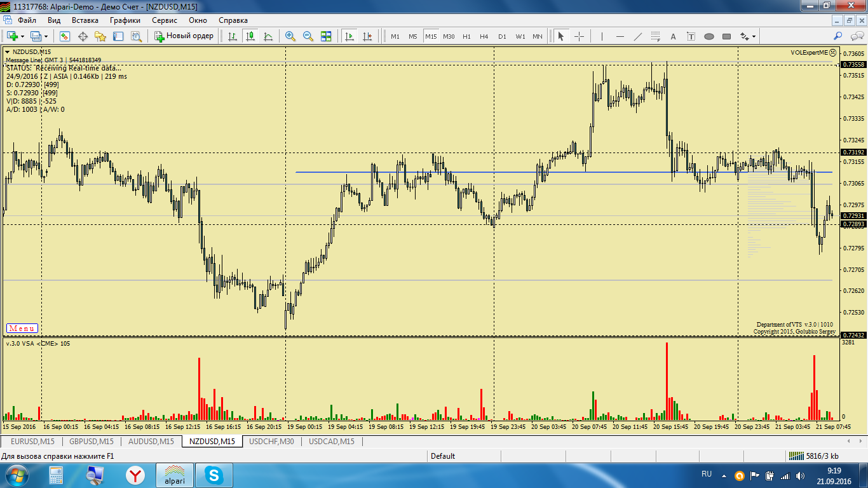The width and height of the screenshot is (868, 488).
Task: Select the rectangle drawing tool
Action: [726, 36]
